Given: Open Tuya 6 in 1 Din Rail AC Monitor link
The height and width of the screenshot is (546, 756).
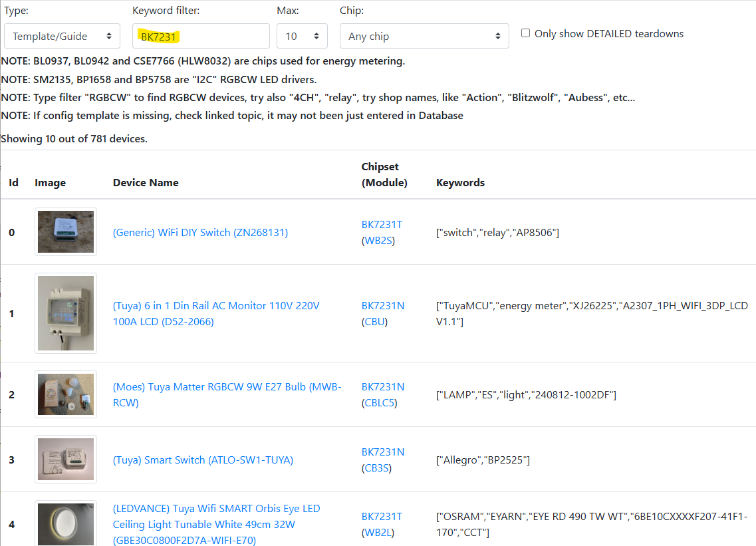Looking at the screenshot, I should [x=216, y=313].
